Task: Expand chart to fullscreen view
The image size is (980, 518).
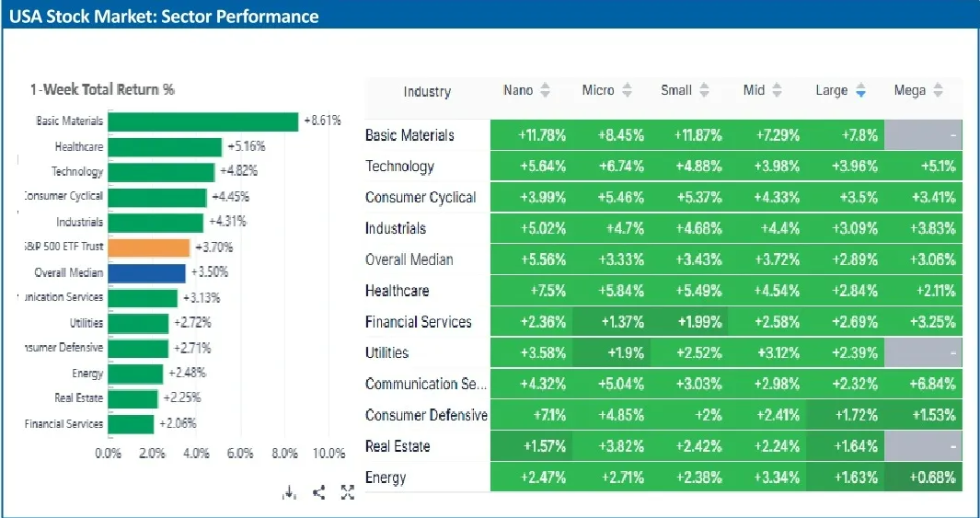Action: tap(347, 493)
